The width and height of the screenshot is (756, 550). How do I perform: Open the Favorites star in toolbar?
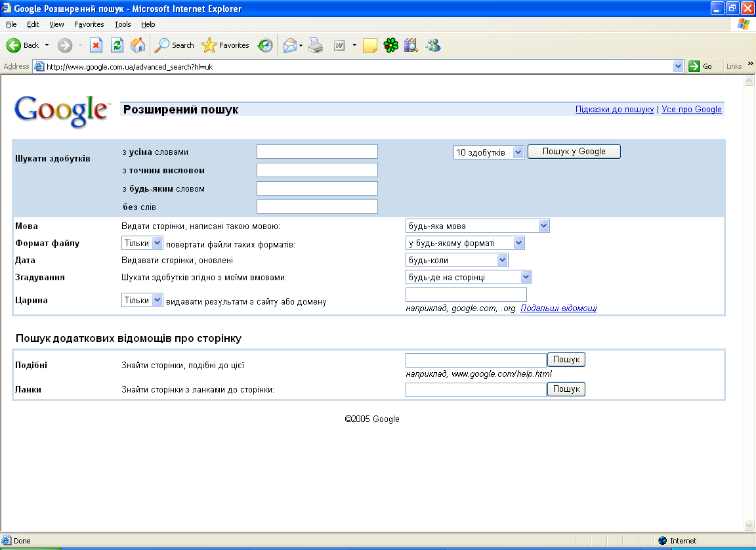[225, 45]
